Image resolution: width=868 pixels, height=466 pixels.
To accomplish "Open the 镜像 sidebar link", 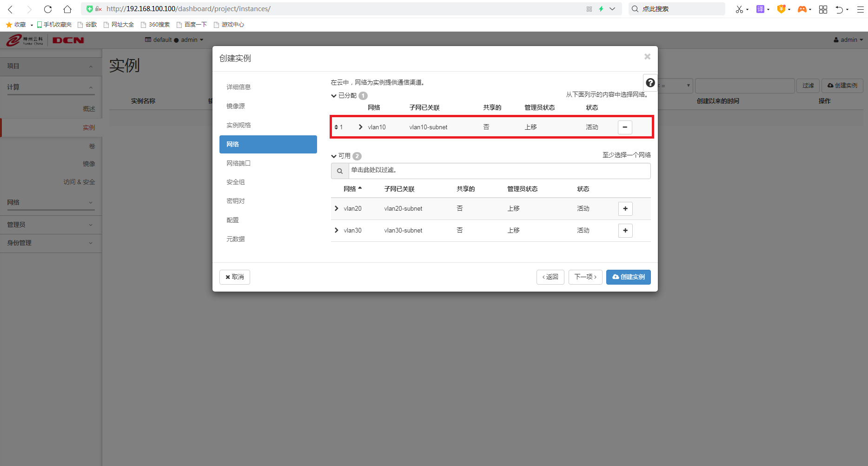I will [x=89, y=164].
